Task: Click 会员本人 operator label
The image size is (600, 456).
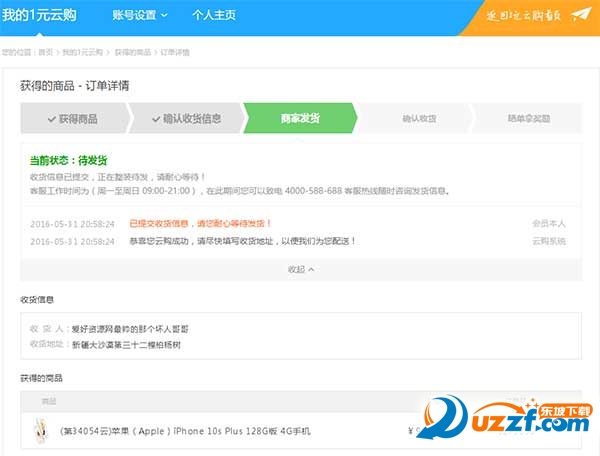Action: pos(549,223)
